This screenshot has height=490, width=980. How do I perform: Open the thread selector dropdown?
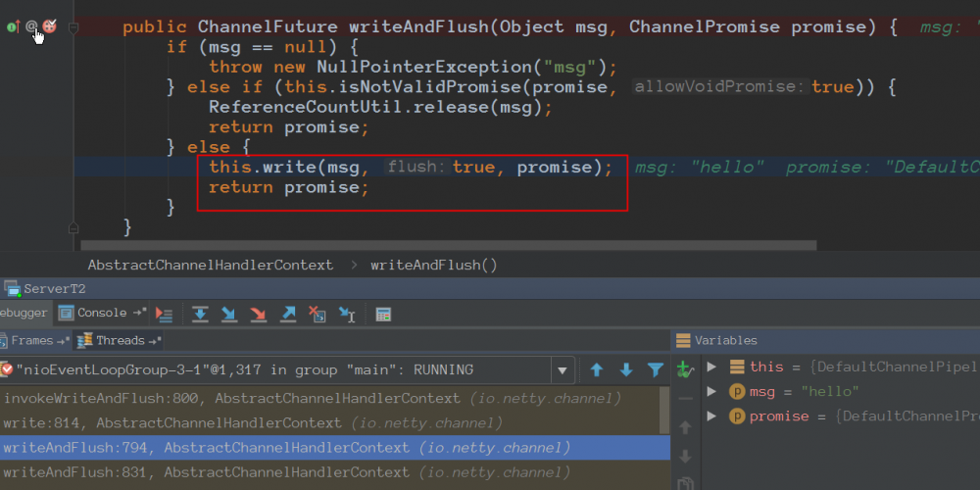coord(562,370)
